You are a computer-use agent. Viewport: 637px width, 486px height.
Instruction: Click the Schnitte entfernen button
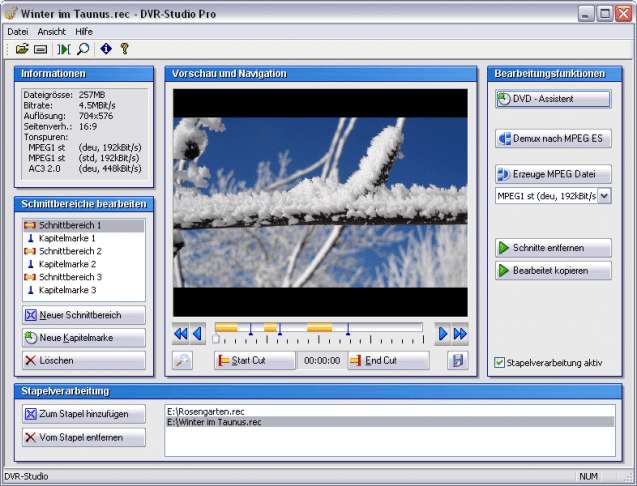553,248
